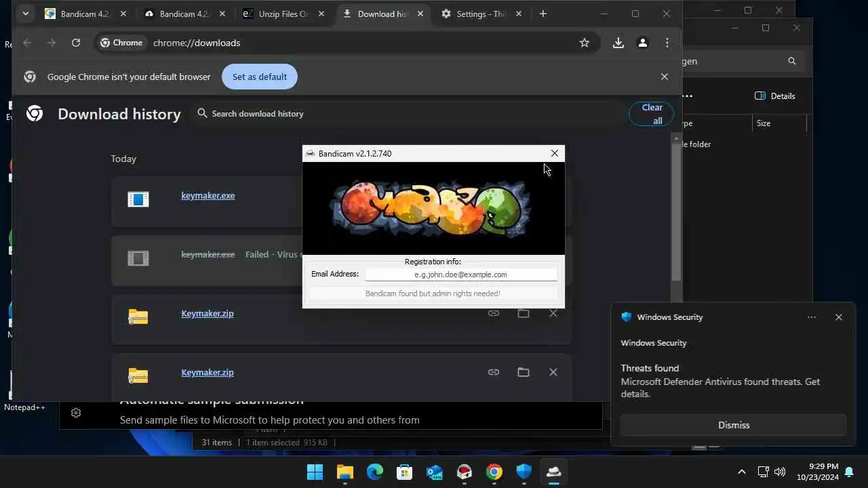Switch to the second Bandicam 4.2 tab
Viewport: 868px width, 488px height.
[x=183, y=14]
